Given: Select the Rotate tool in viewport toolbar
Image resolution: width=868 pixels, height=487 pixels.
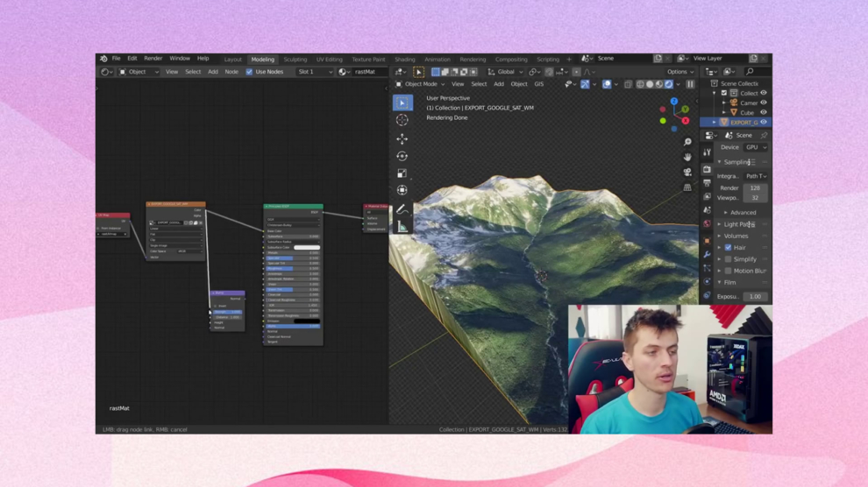Looking at the screenshot, I should 402,156.
